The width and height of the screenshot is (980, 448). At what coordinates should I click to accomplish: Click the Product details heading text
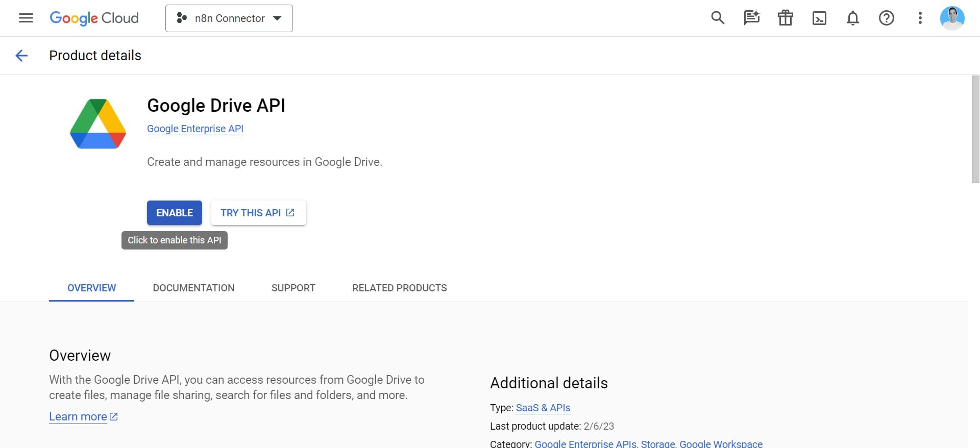point(95,55)
